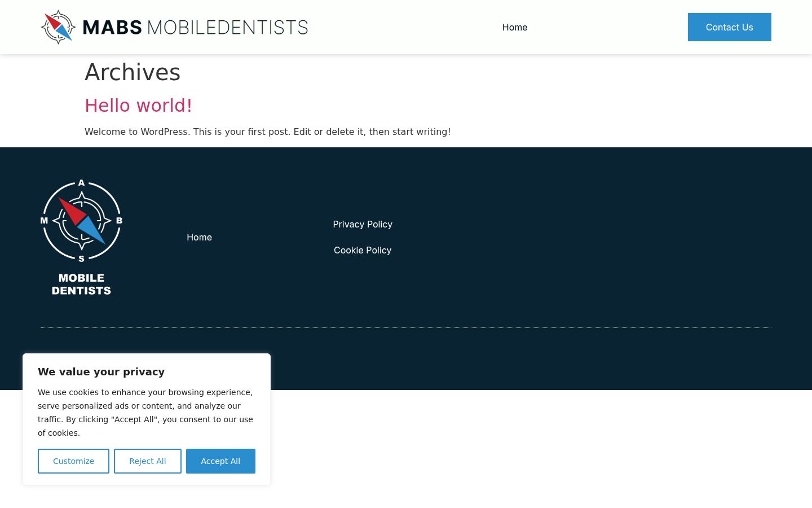
Task: Open the Home link in header navigation
Action: click(x=515, y=27)
